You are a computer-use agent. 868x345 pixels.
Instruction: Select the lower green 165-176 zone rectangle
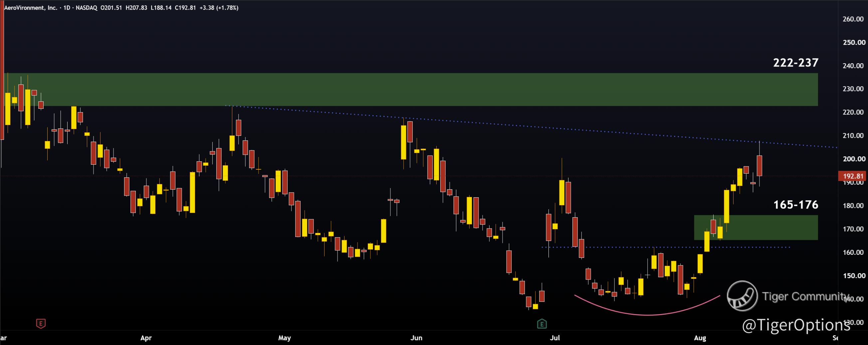coord(756,228)
